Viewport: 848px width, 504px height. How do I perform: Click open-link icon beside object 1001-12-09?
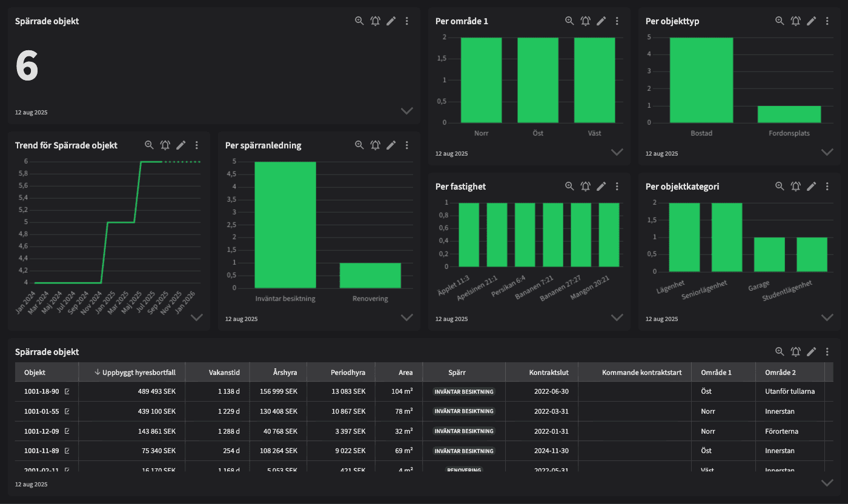coord(67,431)
